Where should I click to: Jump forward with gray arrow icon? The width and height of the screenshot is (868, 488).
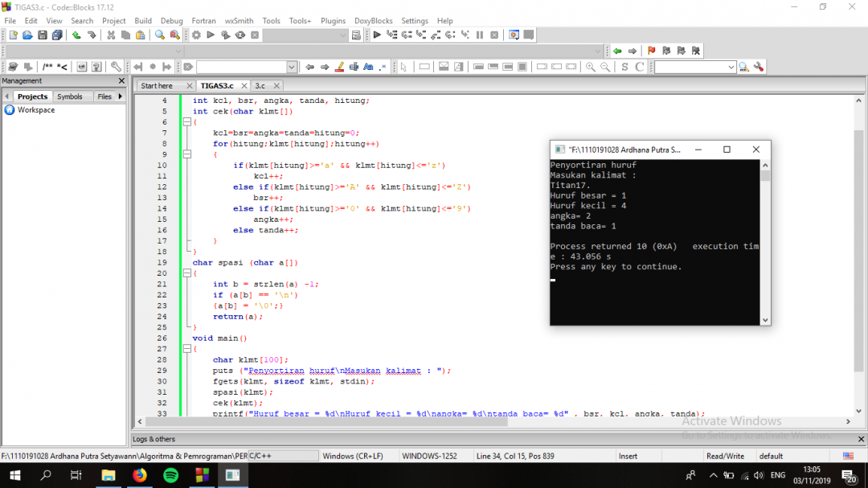(x=633, y=51)
